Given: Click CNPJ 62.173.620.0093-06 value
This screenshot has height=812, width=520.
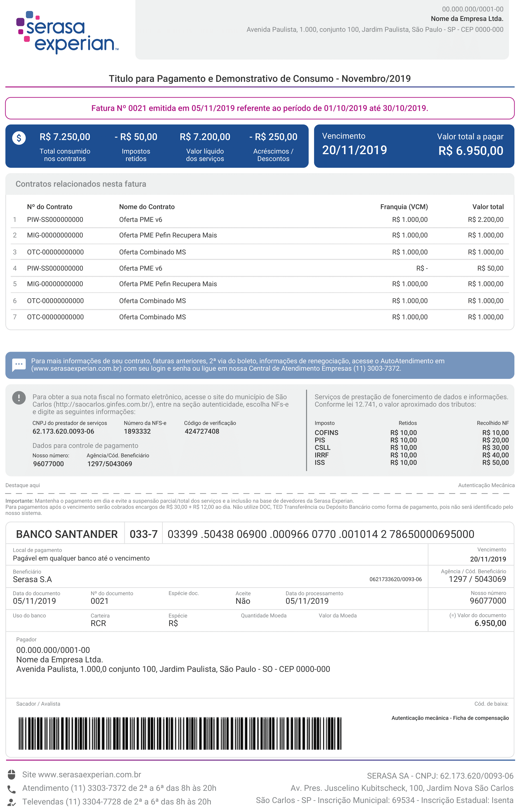Looking at the screenshot, I should (x=63, y=431).
